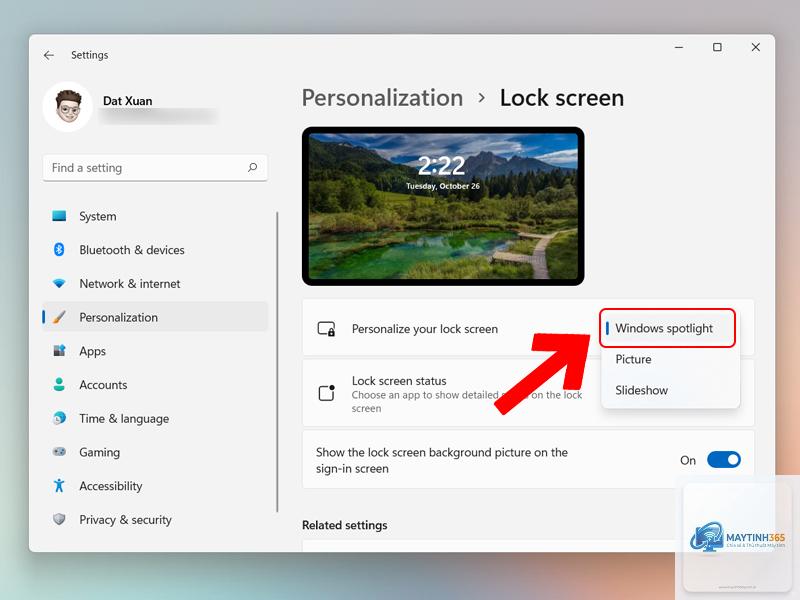Click the Find a setting search box
The height and width of the screenshot is (600, 800).
155,167
